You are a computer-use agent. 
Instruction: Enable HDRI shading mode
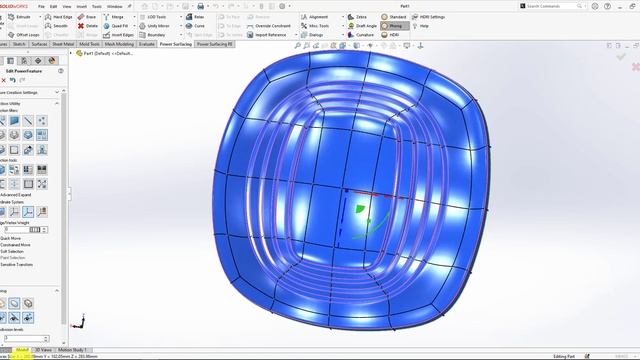390,35
